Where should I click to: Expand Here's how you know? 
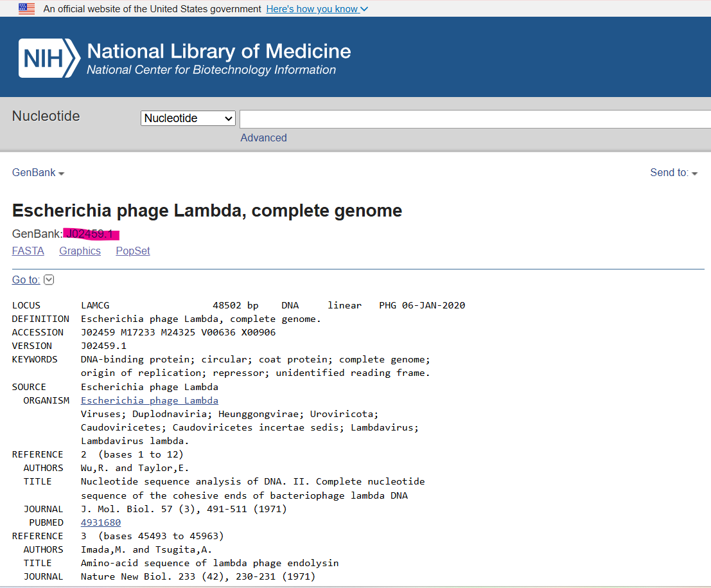coord(317,9)
